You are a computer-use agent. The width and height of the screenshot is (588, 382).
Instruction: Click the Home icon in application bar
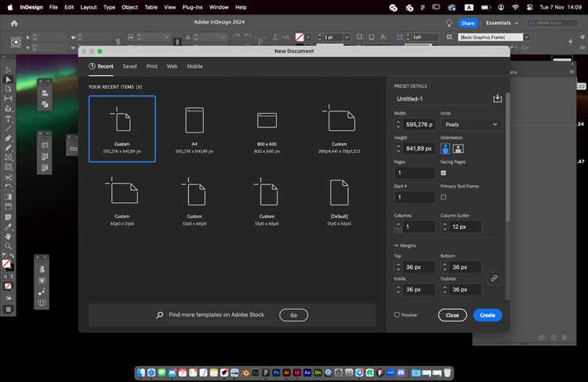click(14, 23)
